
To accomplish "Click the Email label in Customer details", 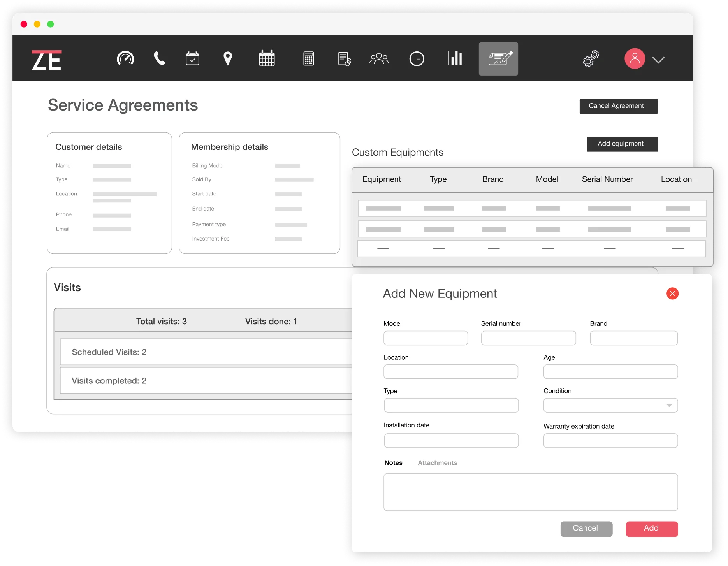I will [62, 229].
